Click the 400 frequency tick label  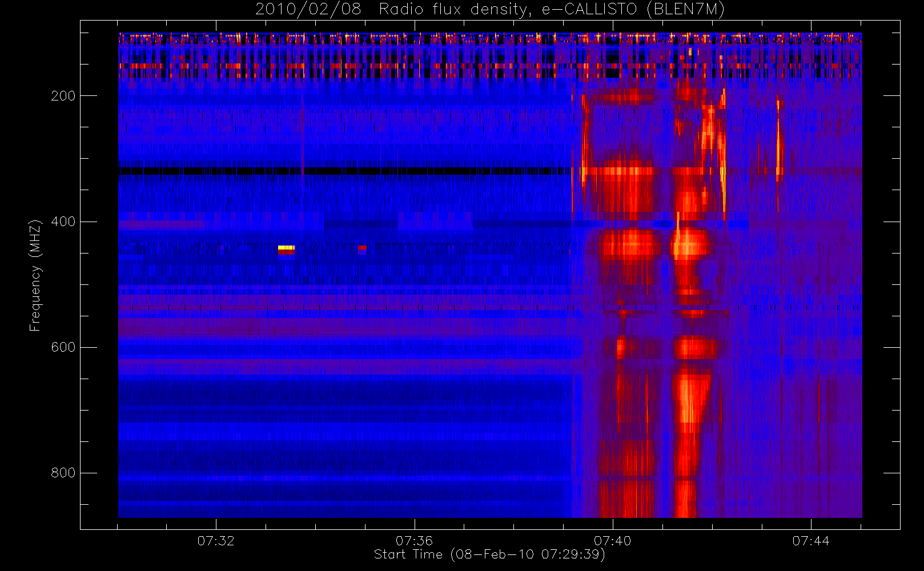63,222
